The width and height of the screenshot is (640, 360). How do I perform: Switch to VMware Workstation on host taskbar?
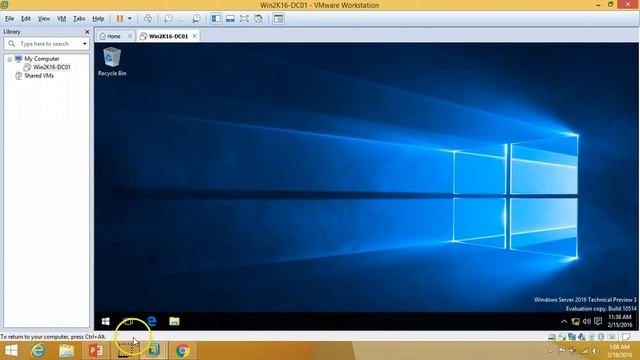[153, 351]
